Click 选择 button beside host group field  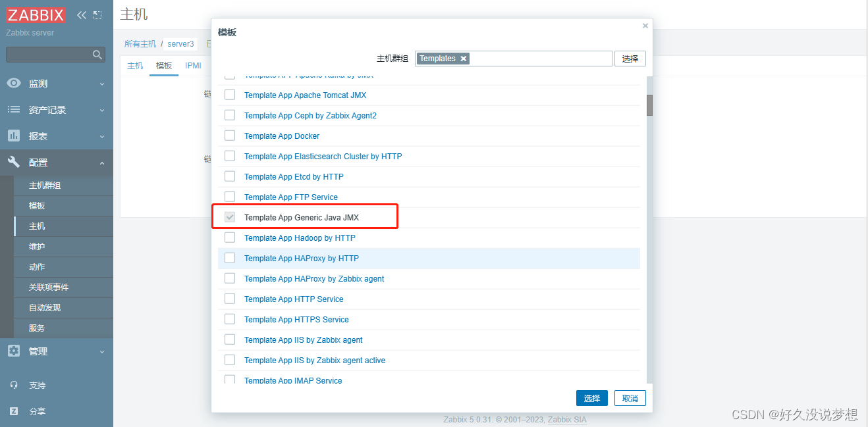[630, 59]
